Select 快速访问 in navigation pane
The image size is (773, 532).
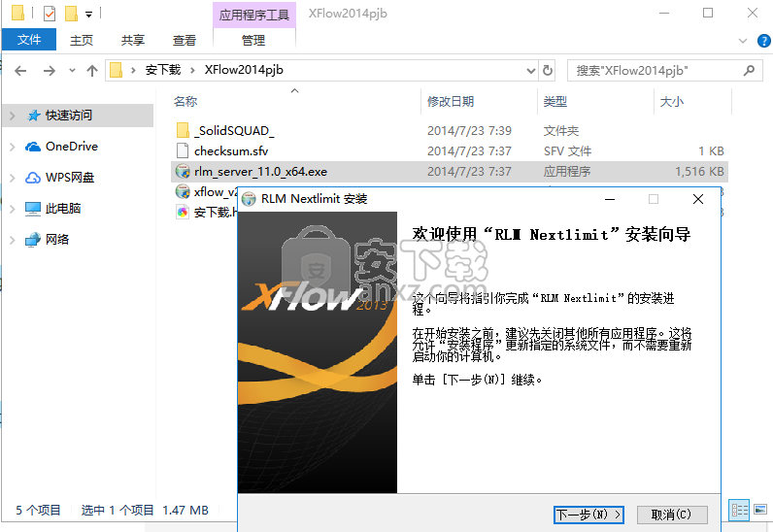[69, 116]
